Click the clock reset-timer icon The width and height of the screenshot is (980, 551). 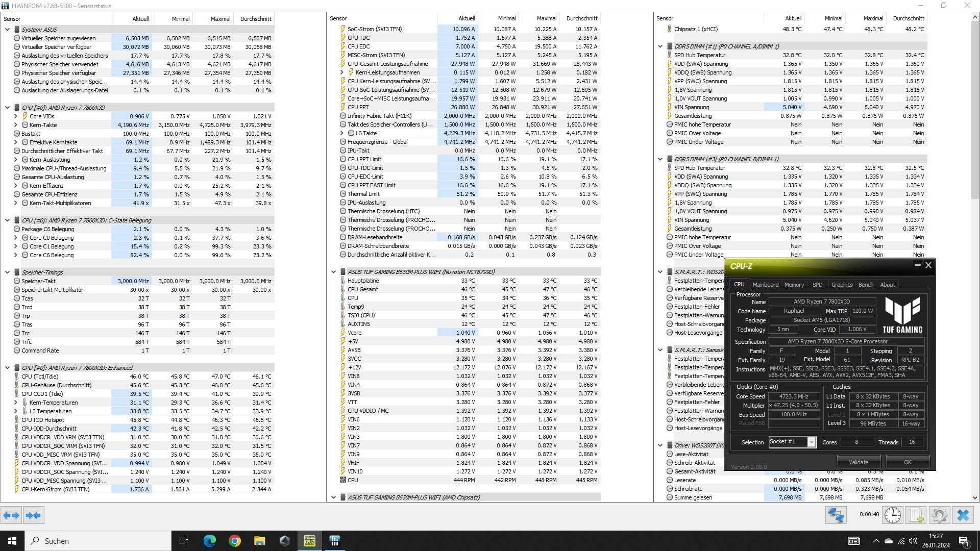point(892,515)
